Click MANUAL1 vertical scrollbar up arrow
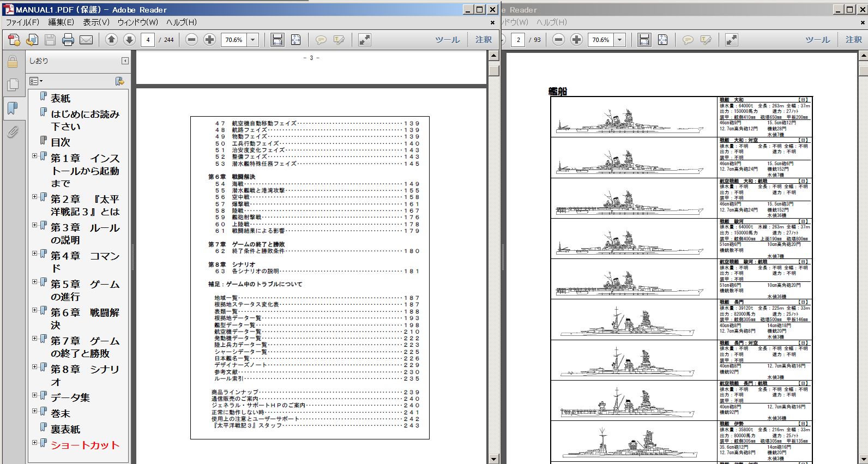The image size is (868, 464). 493,55
